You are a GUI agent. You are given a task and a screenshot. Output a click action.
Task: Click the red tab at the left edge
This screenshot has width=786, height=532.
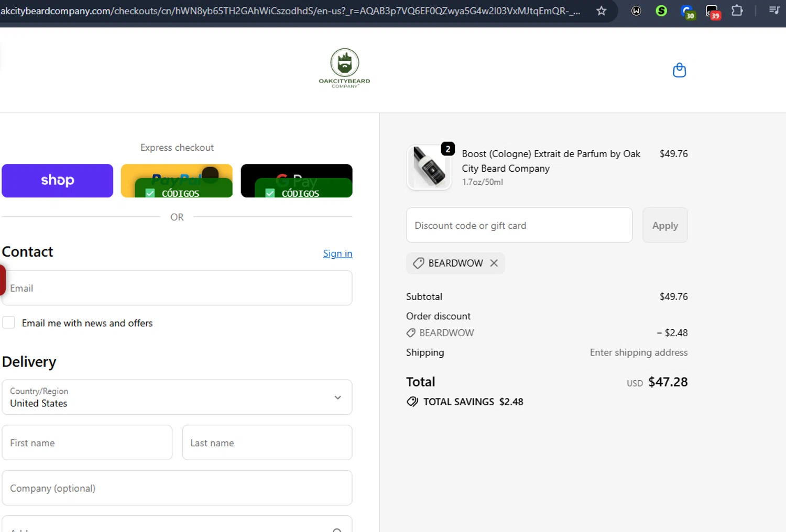(x=3, y=280)
